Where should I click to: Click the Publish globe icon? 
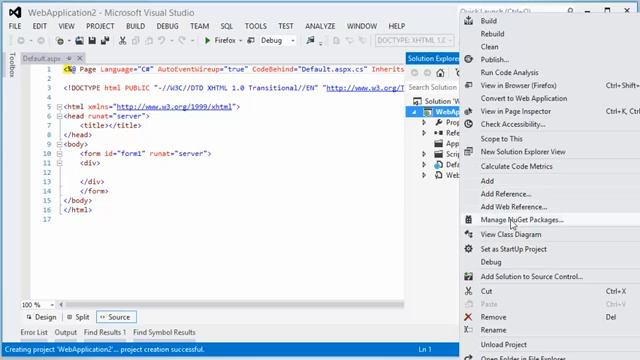(469, 59)
